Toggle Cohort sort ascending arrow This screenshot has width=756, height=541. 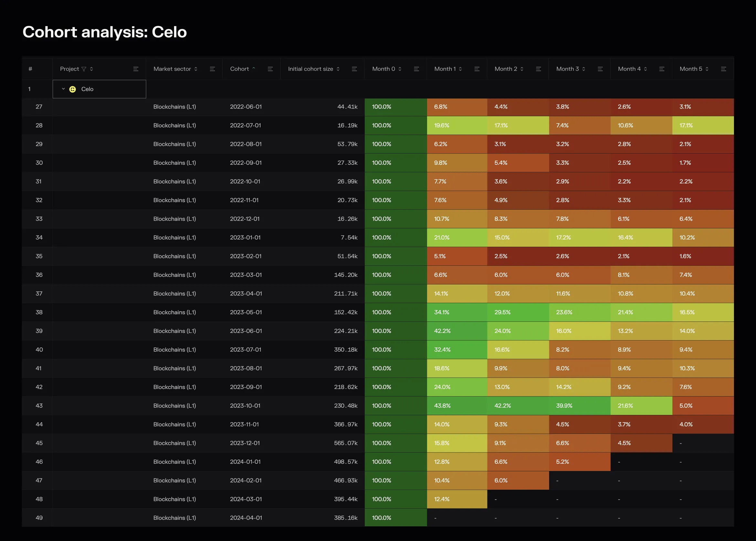click(x=254, y=68)
